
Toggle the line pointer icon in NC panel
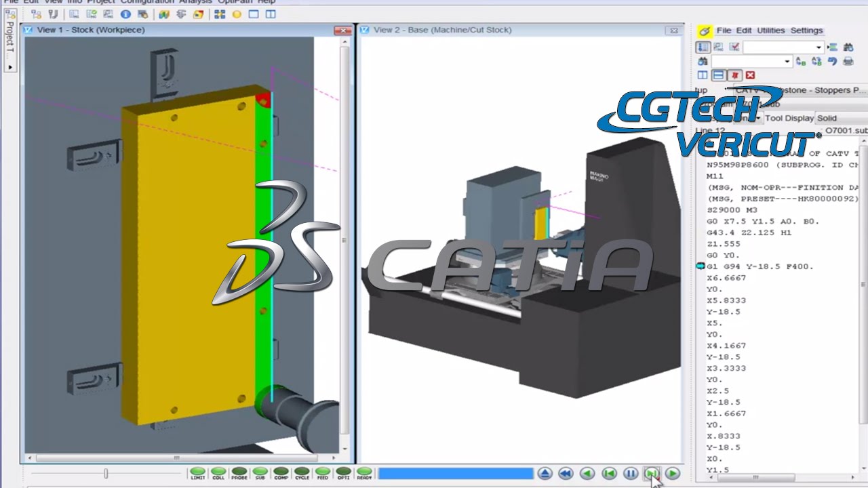pyautogui.click(x=703, y=47)
